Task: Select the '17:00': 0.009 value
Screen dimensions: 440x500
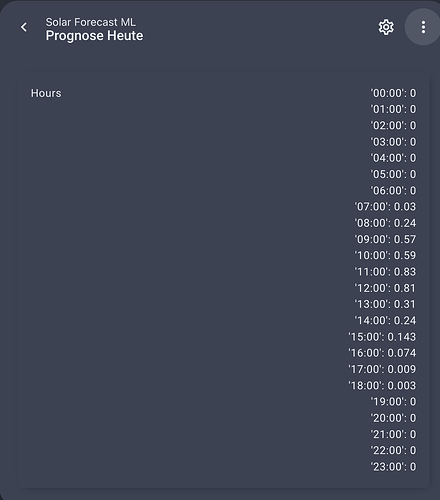Action: [382, 369]
